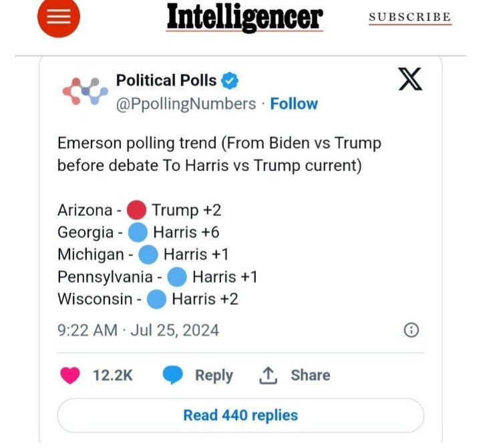
Task: Click the blue reply bubble icon
Action: (172, 376)
